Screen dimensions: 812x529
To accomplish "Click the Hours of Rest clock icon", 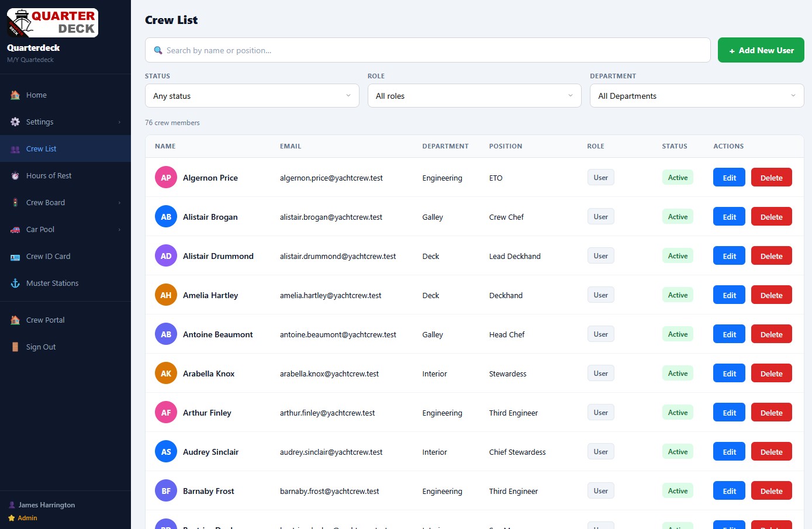I will click(x=15, y=175).
